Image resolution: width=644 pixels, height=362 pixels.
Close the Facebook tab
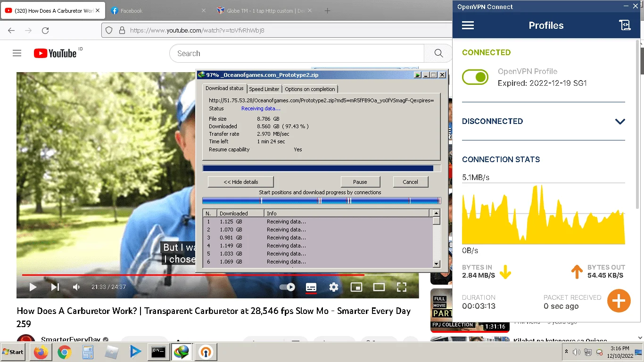tap(204, 10)
